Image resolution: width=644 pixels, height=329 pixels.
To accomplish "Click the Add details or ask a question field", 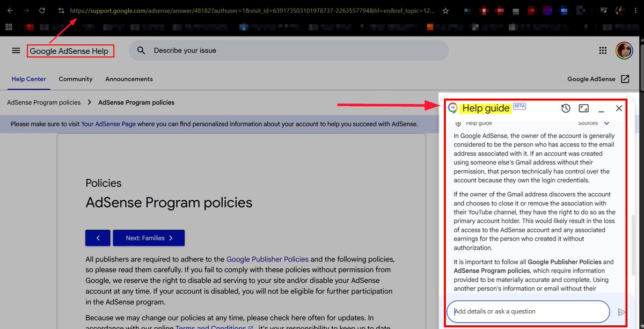I will 528,311.
